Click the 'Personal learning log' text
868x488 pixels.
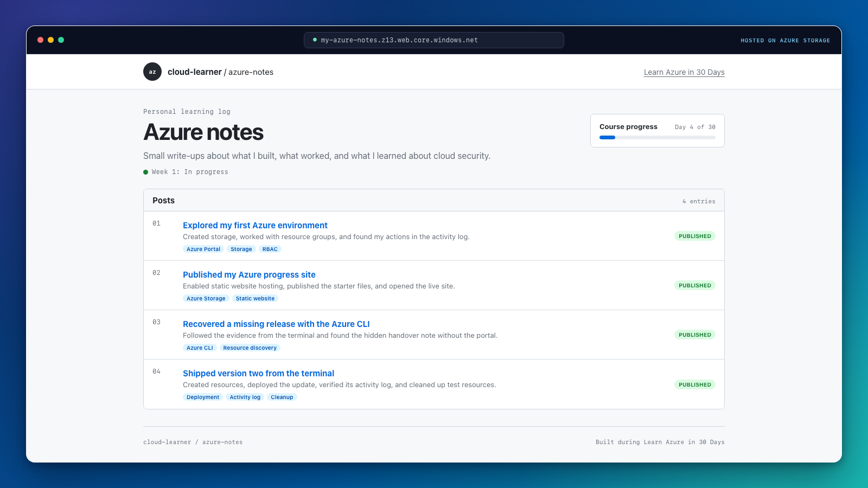coord(187,112)
